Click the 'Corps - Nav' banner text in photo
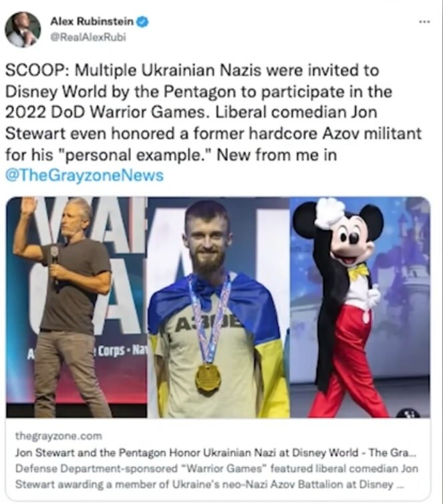This screenshot has height=504, width=443. [x=121, y=350]
